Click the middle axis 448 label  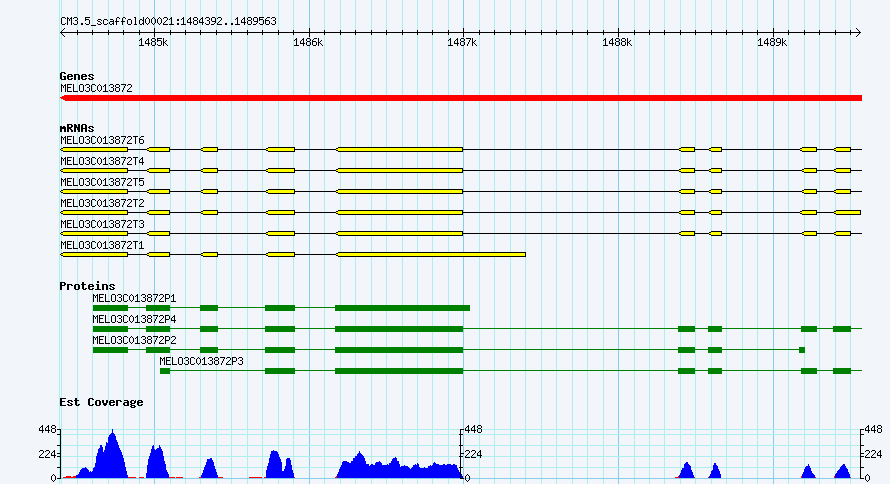coord(473,430)
